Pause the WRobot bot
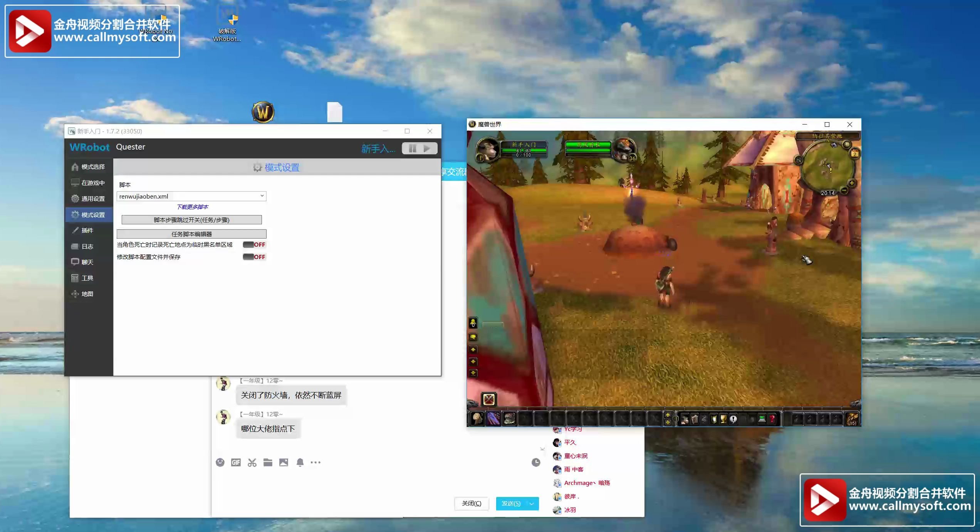The height and width of the screenshot is (532, 980). [x=412, y=148]
